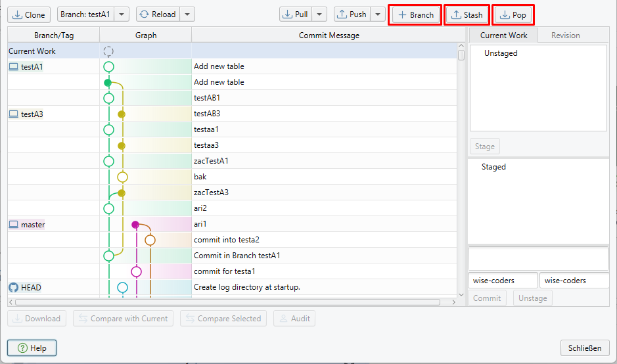Click the horizontal scrollbar right arrow
617x364 pixels.
tap(453, 302)
